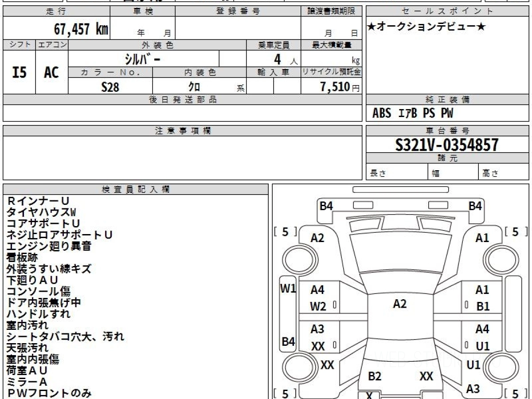The image size is (532, 399).
Task: Click the 注意事項欄 header bar
Action: (182, 130)
